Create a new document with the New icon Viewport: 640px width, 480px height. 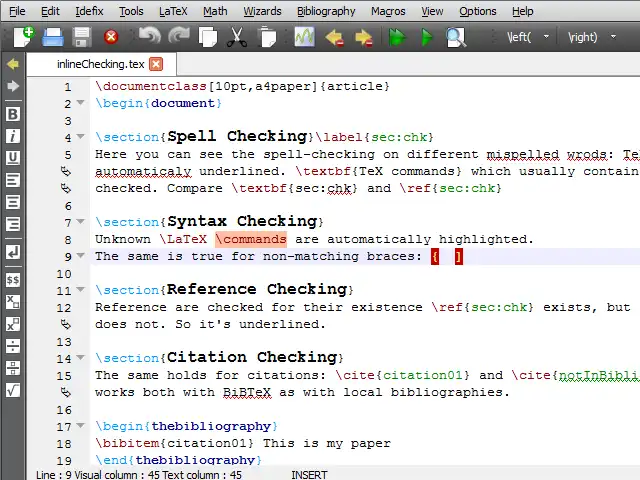(23, 37)
